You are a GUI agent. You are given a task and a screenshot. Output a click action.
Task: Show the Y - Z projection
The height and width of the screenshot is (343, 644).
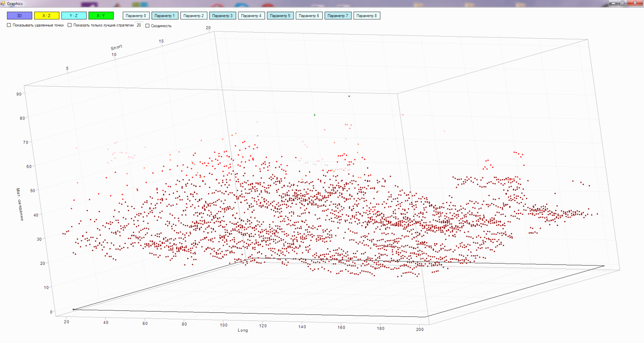pyautogui.click(x=74, y=16)
